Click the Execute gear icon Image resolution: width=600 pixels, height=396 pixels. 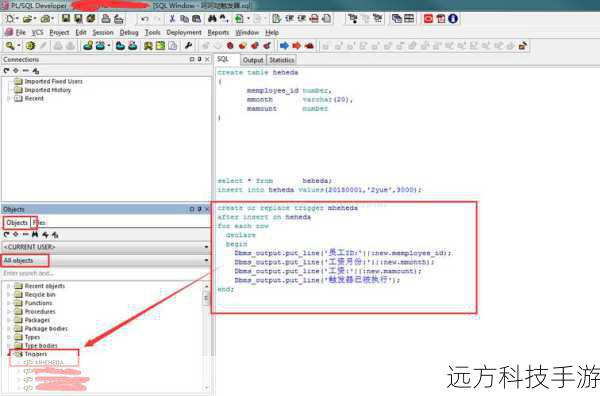30,46
